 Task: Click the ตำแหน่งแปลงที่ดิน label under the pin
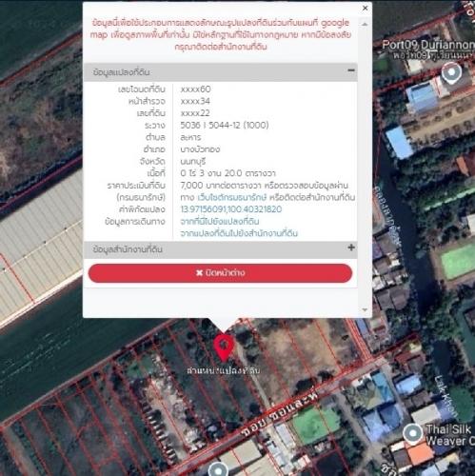pos(224,370)
